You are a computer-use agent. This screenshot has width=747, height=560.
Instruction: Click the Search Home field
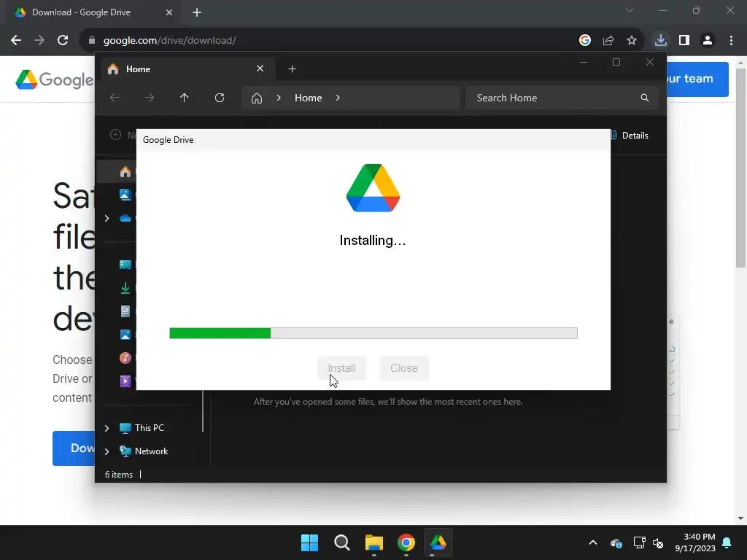click(562, 98)
